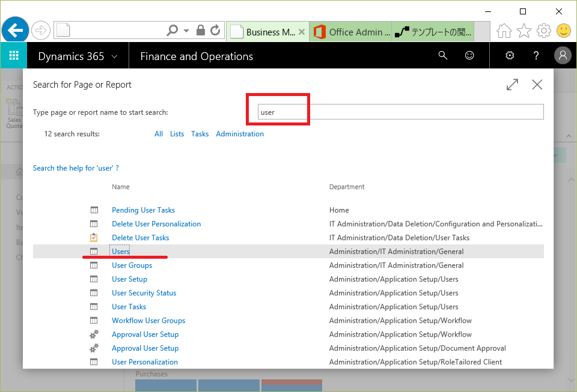Refresh the page with reload icon
The width and height of the screenshot is (577, 392).
[215, 30]
